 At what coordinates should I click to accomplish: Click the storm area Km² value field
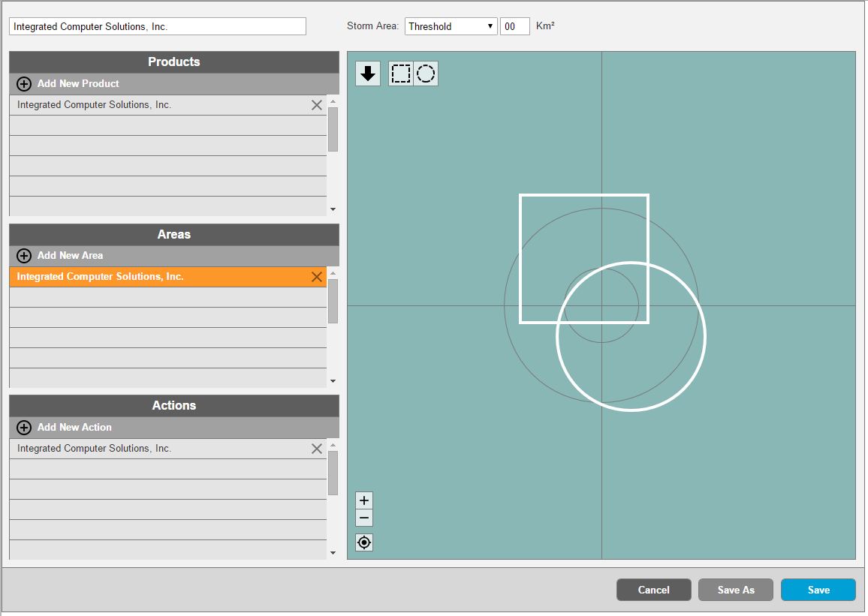(515, 26)
